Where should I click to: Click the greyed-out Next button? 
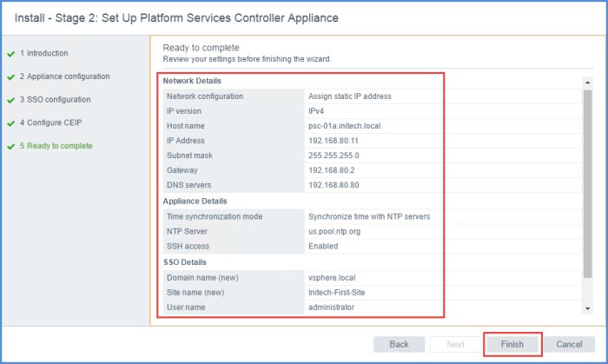(x=455, y=344)
